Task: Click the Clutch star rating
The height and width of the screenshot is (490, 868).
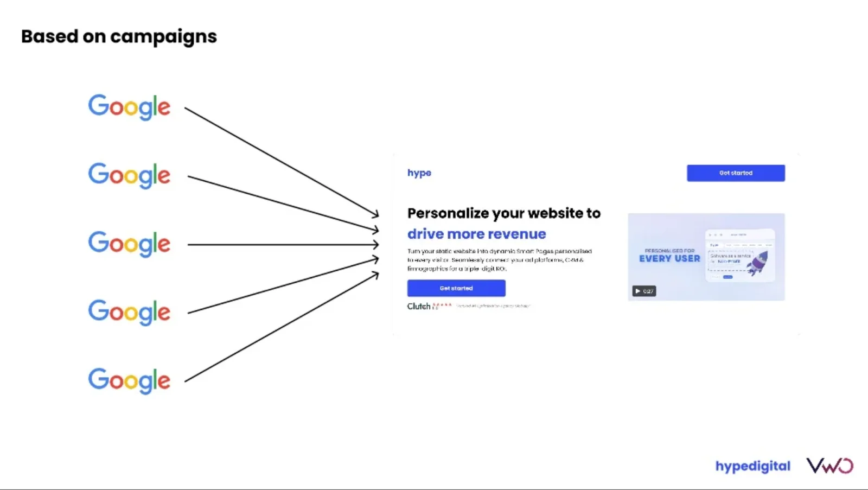Action: point(443,306)
